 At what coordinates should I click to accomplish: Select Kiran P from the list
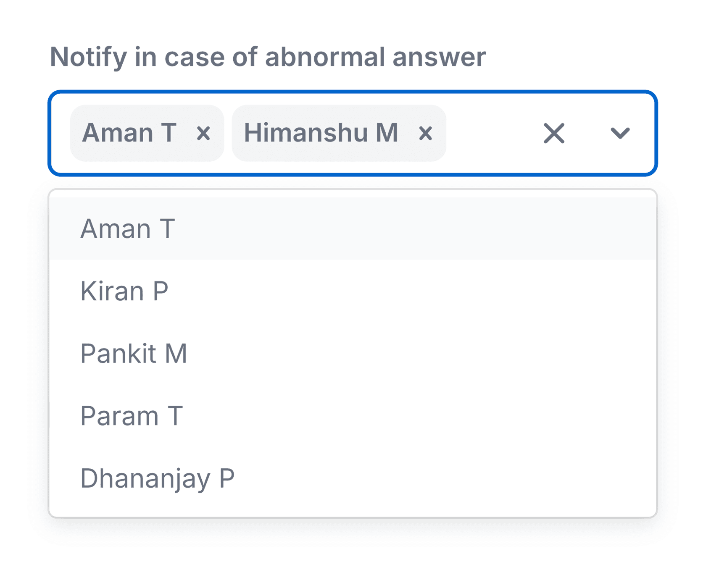(x=125, y=291)
